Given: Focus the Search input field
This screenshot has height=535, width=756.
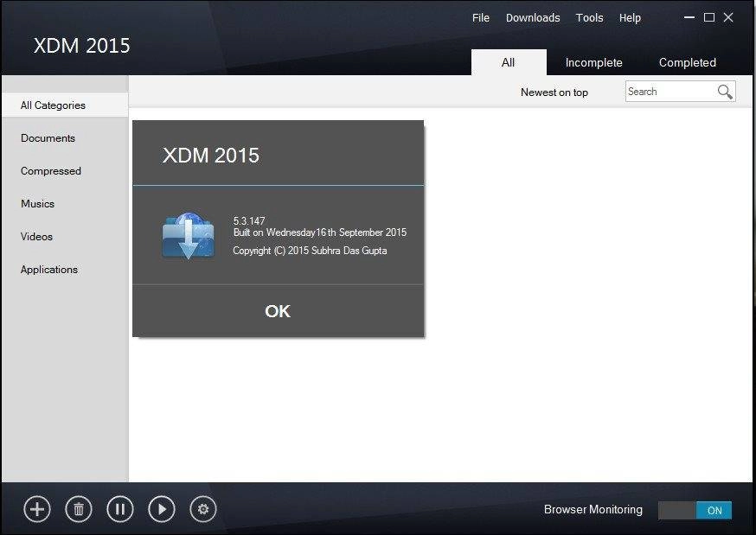Looking at the screenshot, I should [x=680, y=91].
